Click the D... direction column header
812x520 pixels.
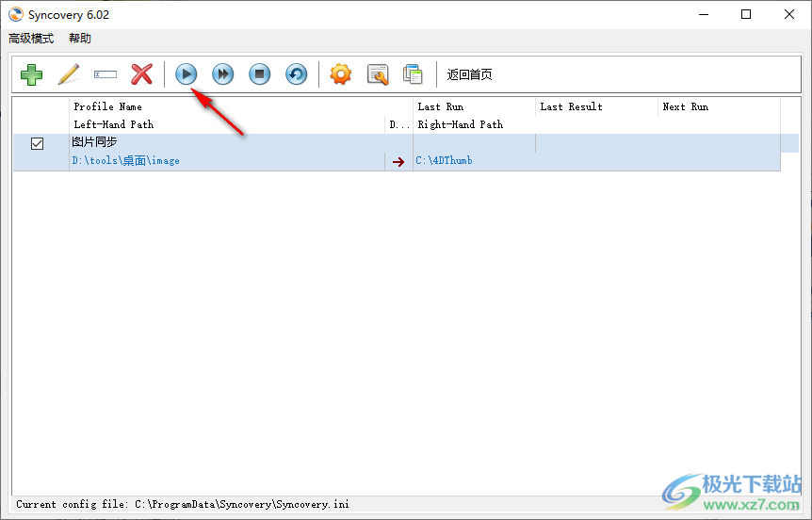398,124
